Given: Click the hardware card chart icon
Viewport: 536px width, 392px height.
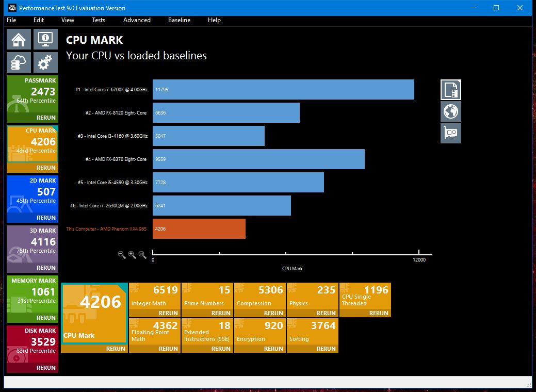Looking at the screenshot, I should coord(450,133).
